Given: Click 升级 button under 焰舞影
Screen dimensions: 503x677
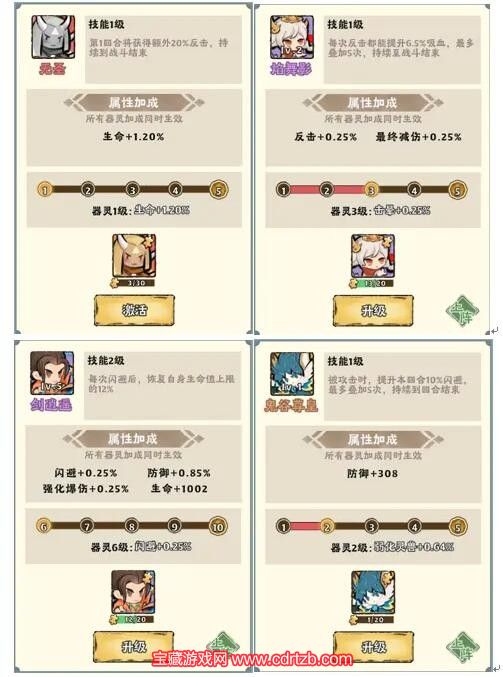Looking at the screenshot, I should [373, 310].
